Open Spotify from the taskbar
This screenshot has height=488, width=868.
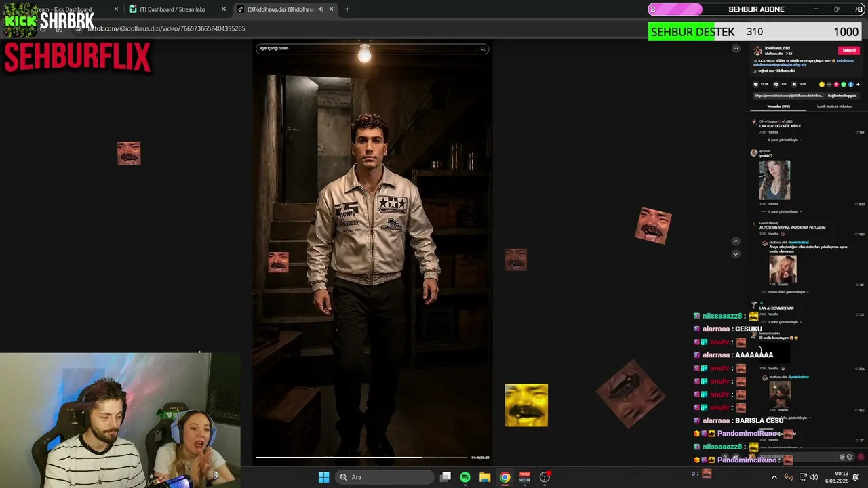click(465, 477)
